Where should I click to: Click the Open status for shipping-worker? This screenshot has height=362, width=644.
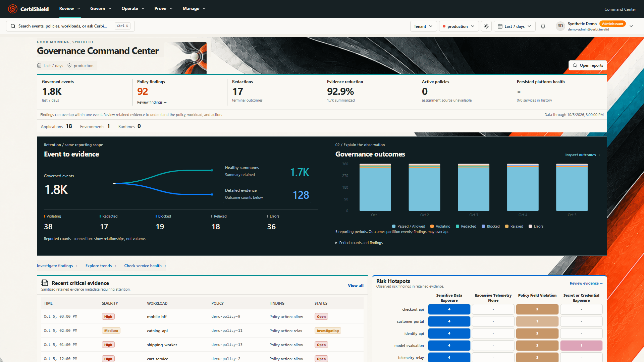321,345
